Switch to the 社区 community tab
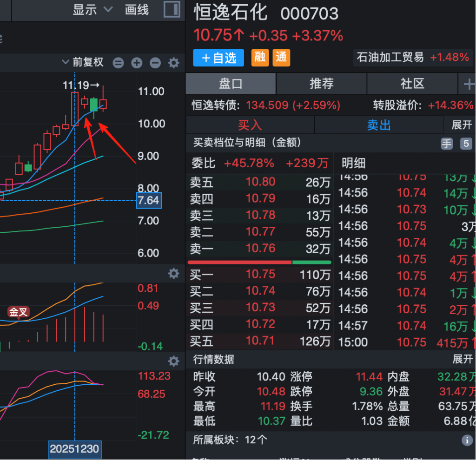Screen dimensions: 476x460 [x=412, y=84]
